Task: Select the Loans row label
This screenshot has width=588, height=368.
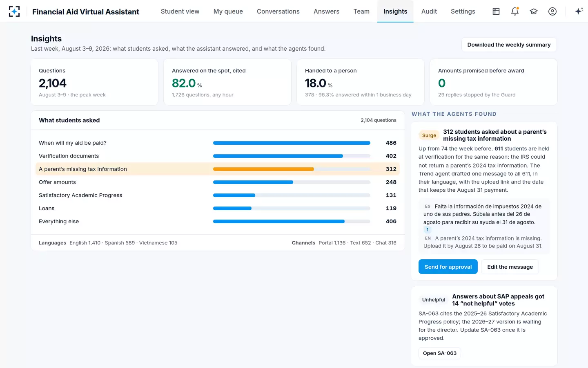Action: pyautogui.click(x=47, y=208)
